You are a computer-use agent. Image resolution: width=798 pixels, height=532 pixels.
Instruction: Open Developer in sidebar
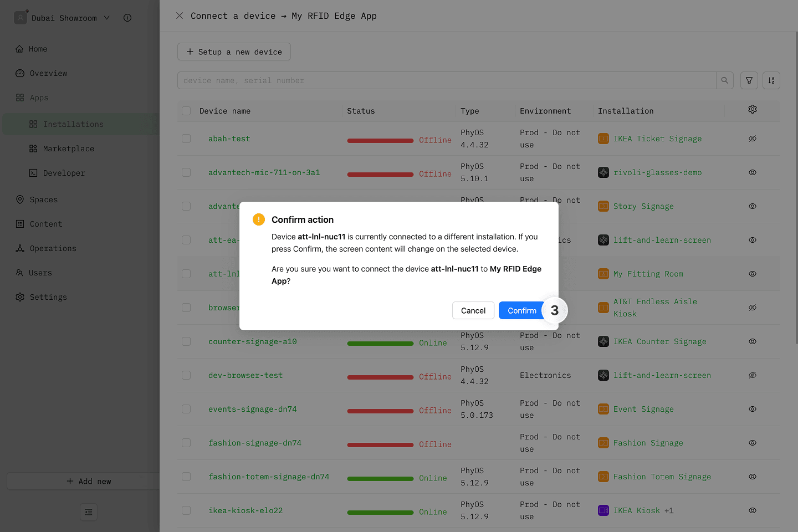click(x=64, y=173)
